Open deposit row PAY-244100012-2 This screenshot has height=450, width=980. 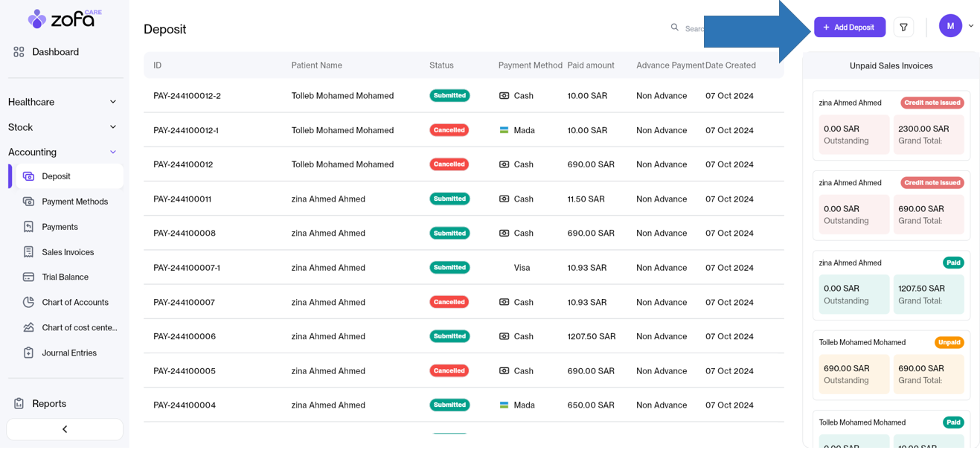(x=187, y=96)
